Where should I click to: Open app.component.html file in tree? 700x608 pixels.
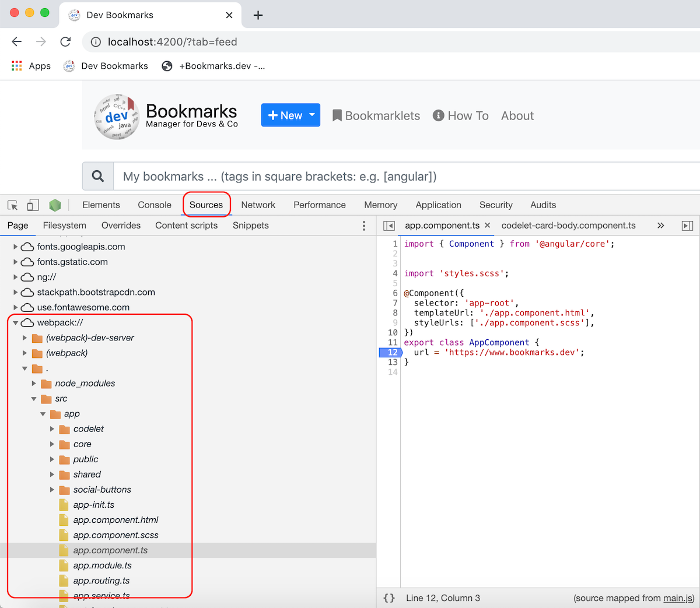click(x=116, y=520)
